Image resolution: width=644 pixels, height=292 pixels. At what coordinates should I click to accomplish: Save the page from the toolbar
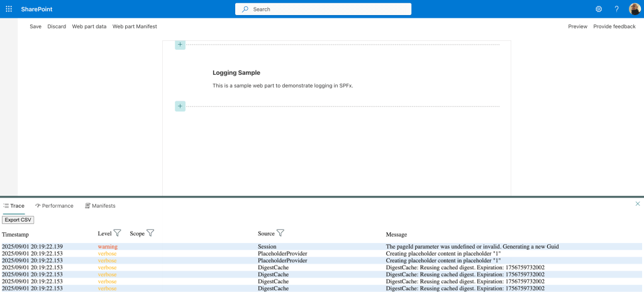(x=35, y=26)
